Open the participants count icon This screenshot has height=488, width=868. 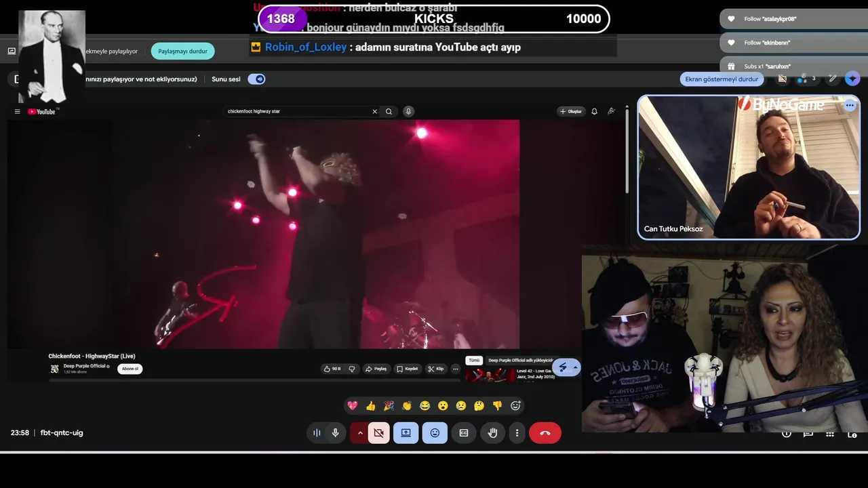[x=806, y=79]
